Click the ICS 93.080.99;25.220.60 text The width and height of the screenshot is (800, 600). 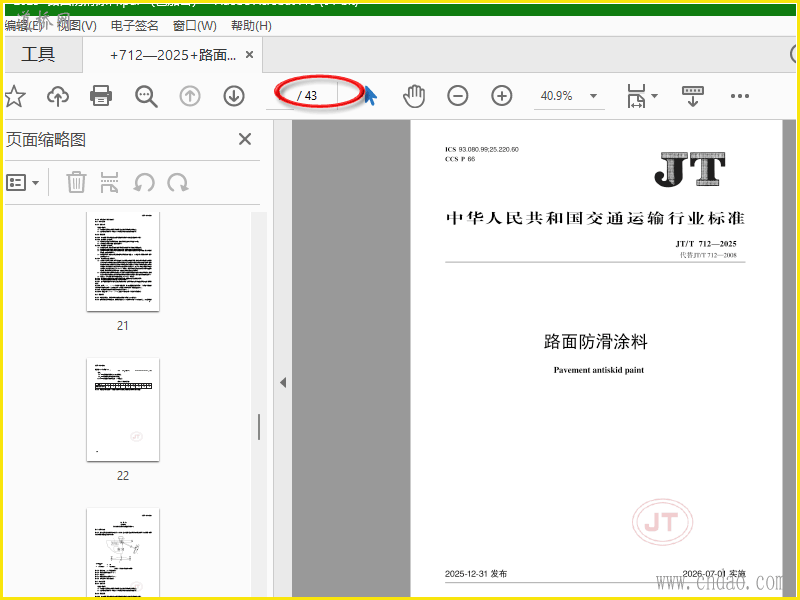482,149
